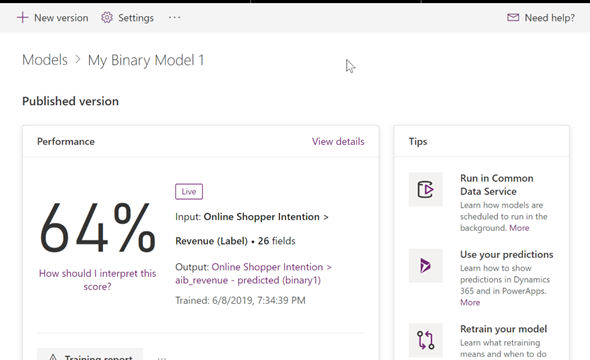Click the Live status badge
The width and height of the screenshot is (590, 360).
[x=189, y=191]
